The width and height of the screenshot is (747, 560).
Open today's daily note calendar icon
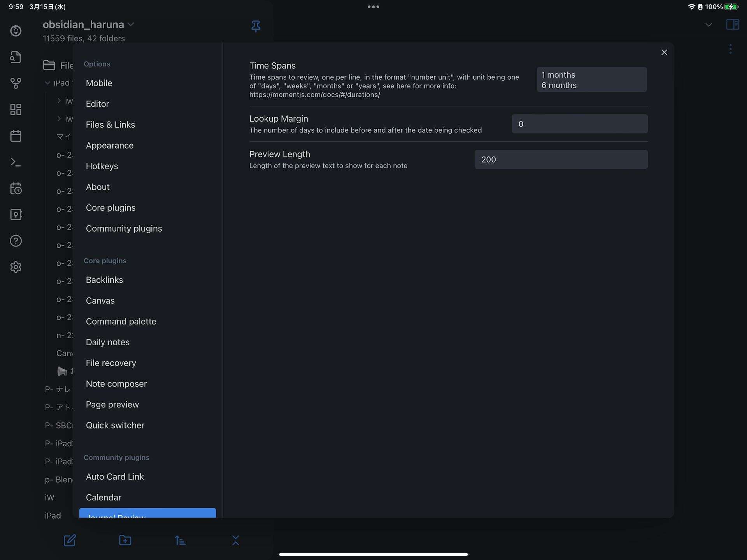(16, 136)
